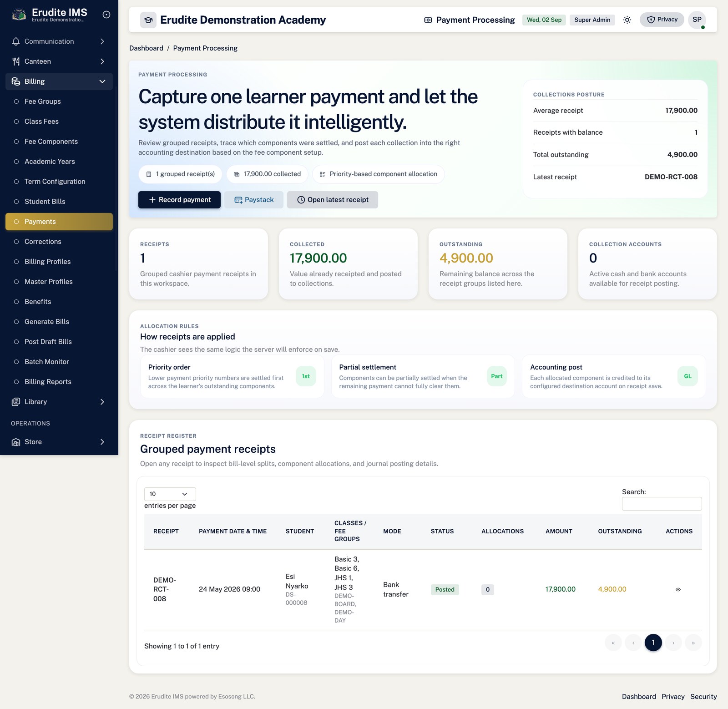Click the GL accounting post badge
Screen dimensions: 728x709
point(688,376)
